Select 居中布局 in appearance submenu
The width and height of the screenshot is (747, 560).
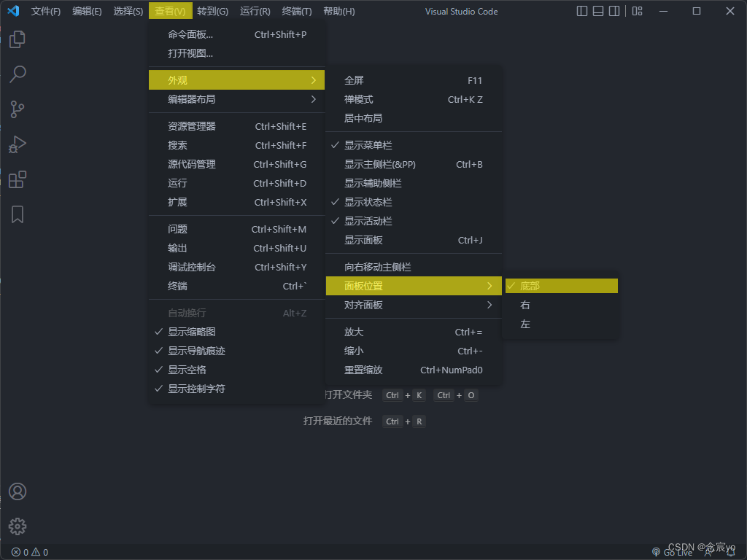414,119
